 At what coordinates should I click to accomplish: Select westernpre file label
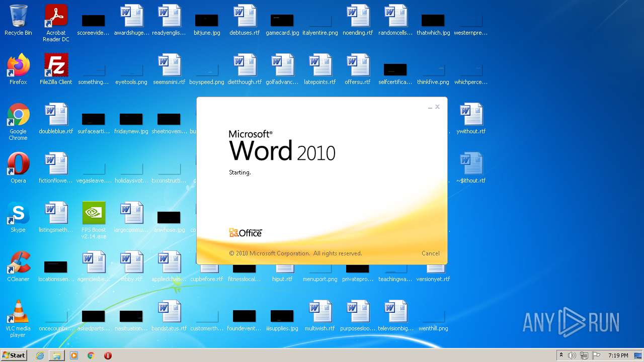[x=471, y=33]
